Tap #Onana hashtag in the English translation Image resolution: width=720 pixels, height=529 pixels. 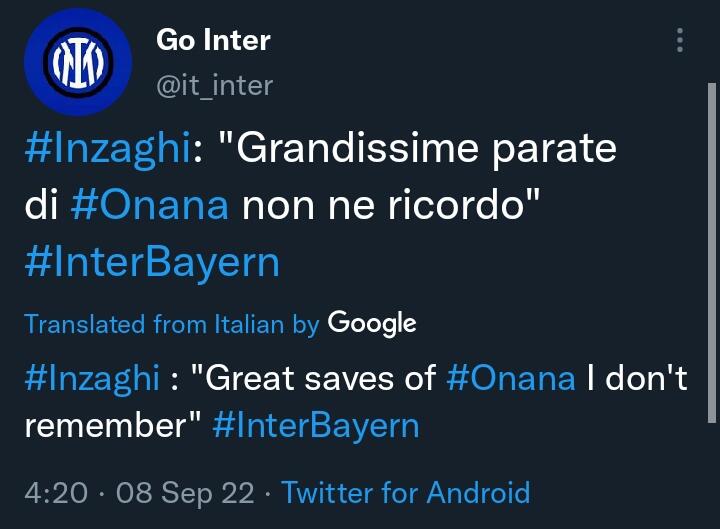pyautogui.click(x=511, y=377)
